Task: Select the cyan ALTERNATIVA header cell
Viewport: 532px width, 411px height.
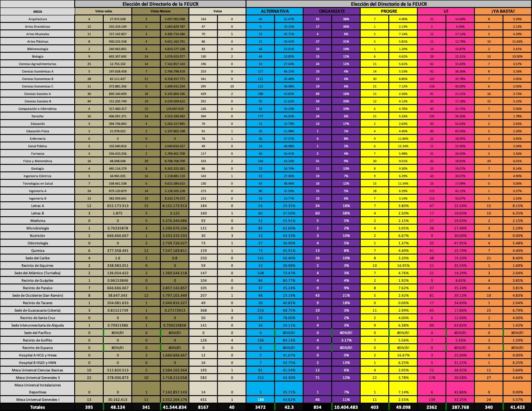Action: [x=274, y=11]
